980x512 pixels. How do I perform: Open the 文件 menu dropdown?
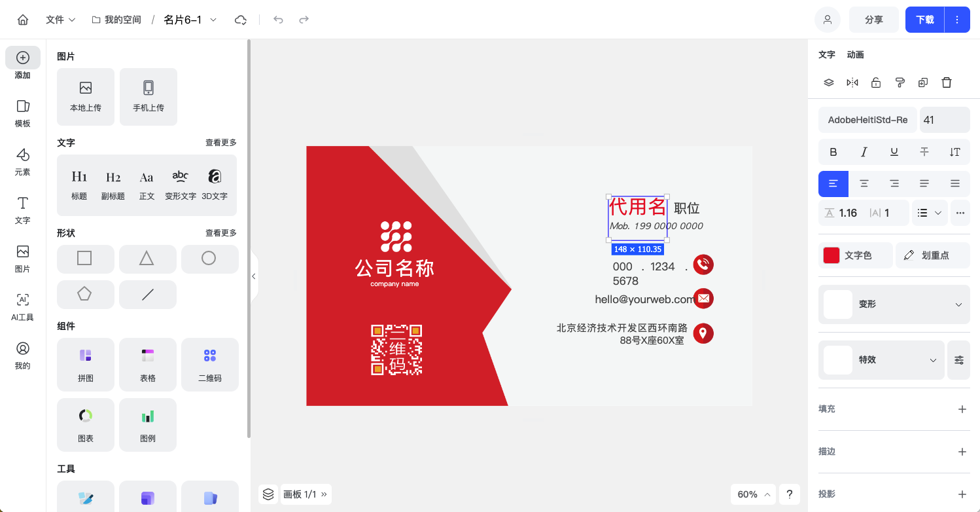(60, 20)
